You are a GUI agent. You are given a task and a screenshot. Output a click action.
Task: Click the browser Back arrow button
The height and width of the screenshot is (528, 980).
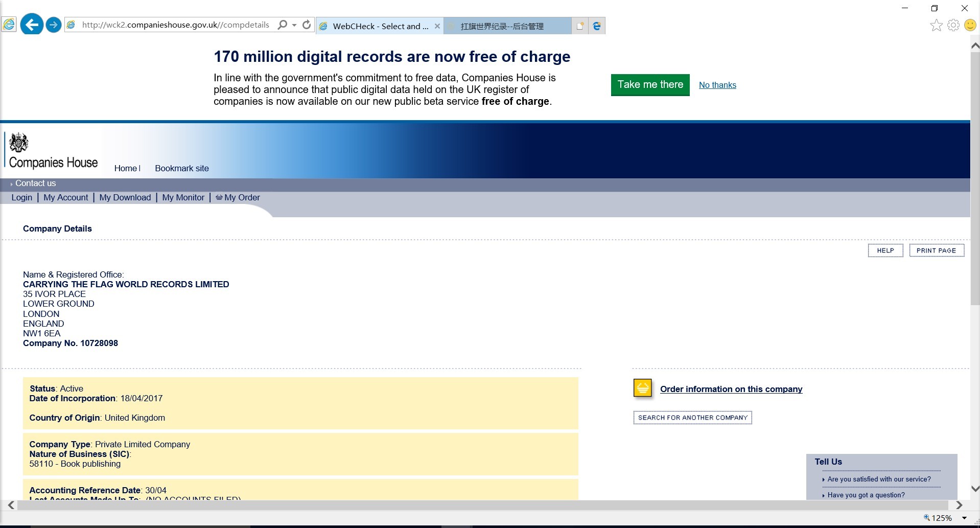tap(32, 25)
